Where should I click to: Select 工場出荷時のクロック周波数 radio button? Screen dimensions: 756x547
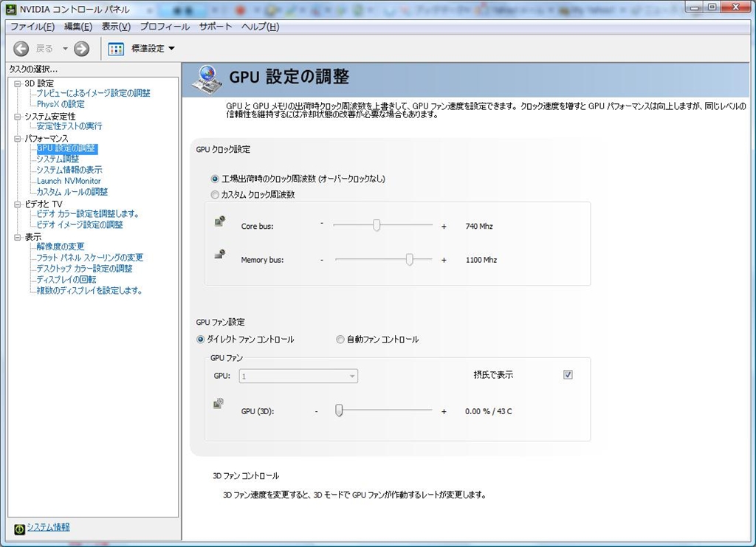(215, 179)
